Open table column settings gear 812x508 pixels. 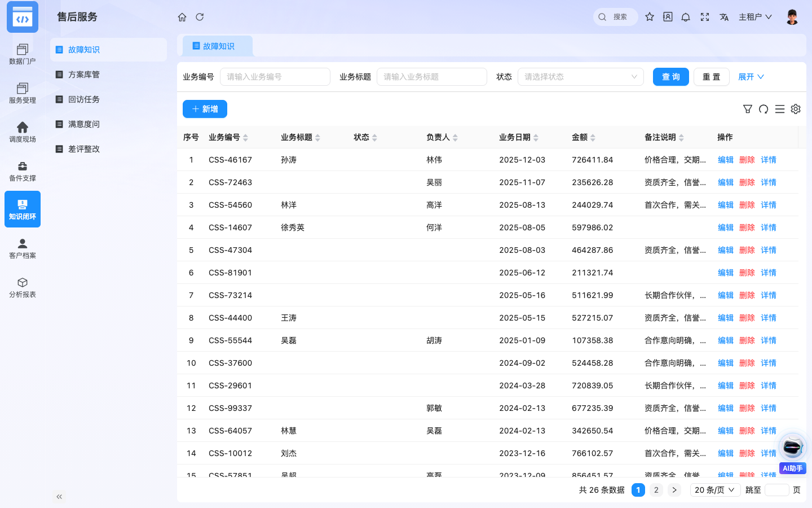point(796,109)
